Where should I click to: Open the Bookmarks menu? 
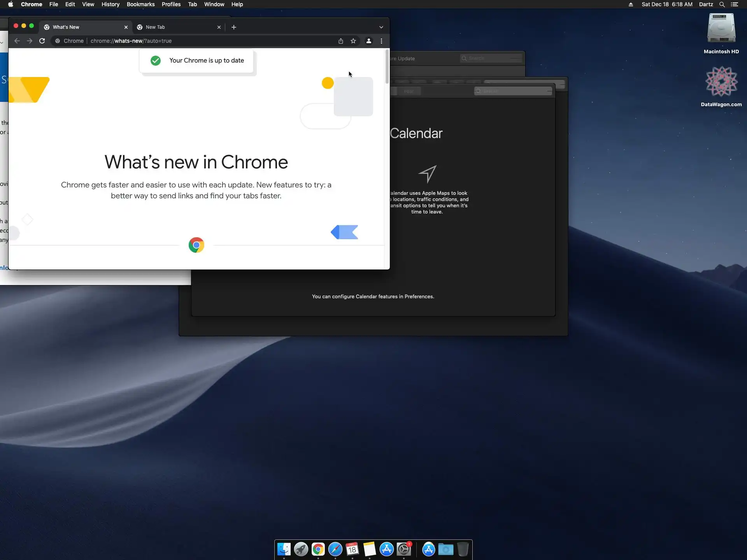coord(140,4)
